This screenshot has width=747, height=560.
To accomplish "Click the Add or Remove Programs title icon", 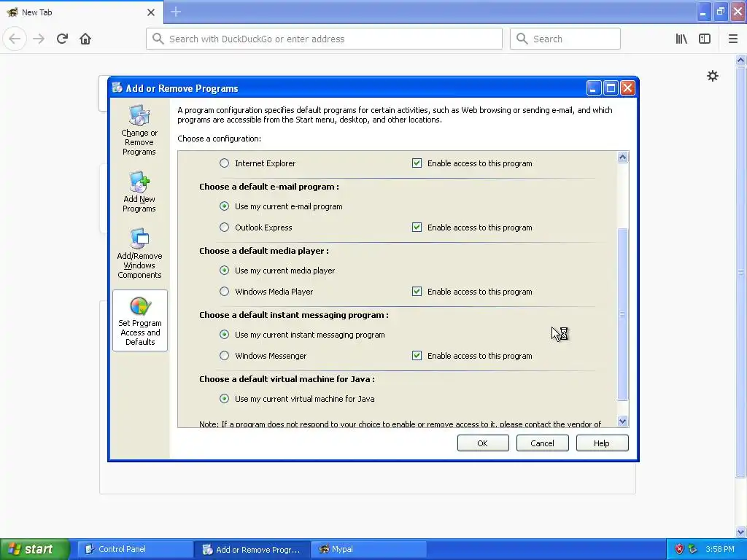I will 117,87.
